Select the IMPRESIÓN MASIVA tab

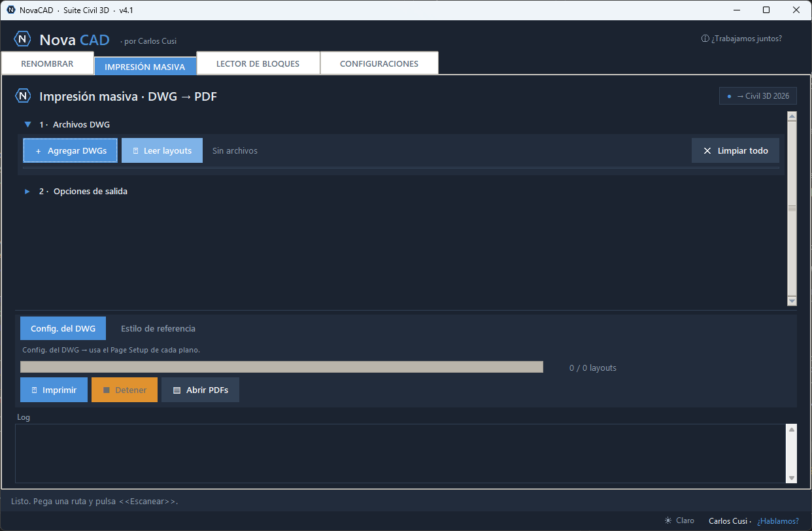(x=145, y=67)
